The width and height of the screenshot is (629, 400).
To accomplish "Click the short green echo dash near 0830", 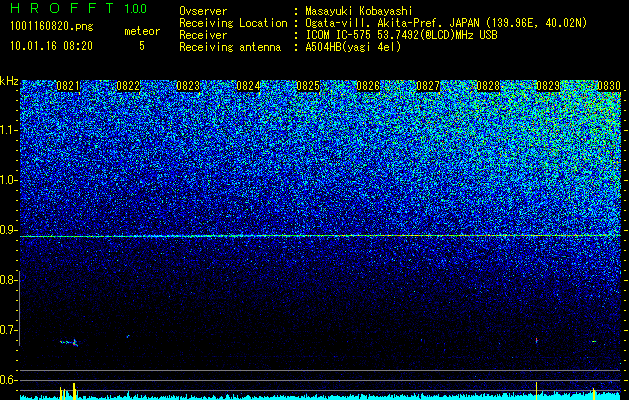I will point(594,342).
